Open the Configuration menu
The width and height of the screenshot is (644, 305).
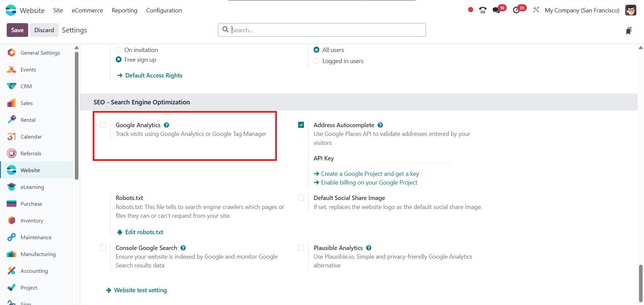coord(164,10)
